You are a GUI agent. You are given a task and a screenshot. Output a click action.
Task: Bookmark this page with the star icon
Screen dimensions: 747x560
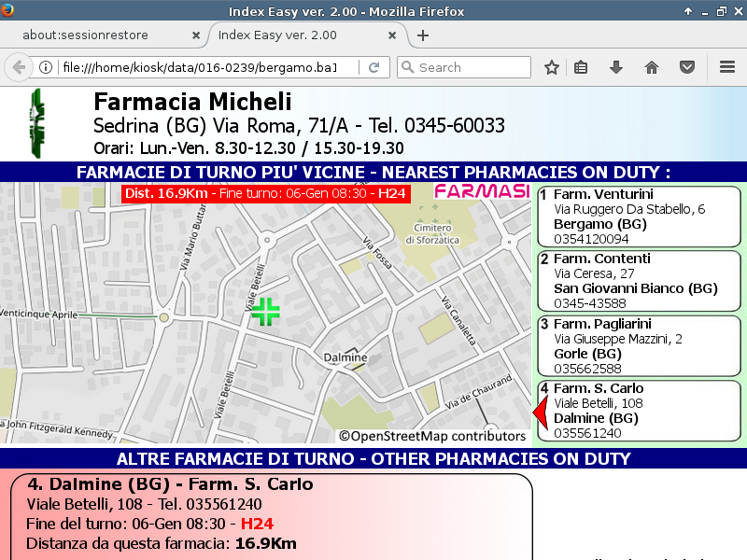point(552,67)
